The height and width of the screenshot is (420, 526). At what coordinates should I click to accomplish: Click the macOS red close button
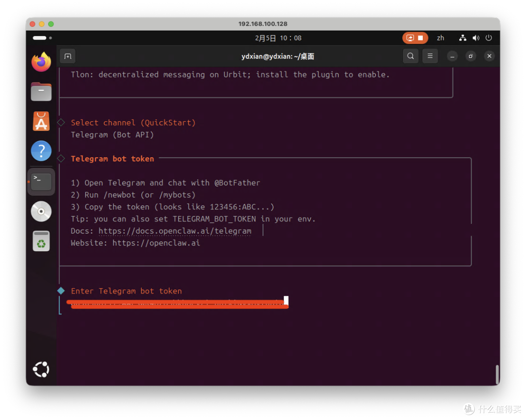pos(33,24)
